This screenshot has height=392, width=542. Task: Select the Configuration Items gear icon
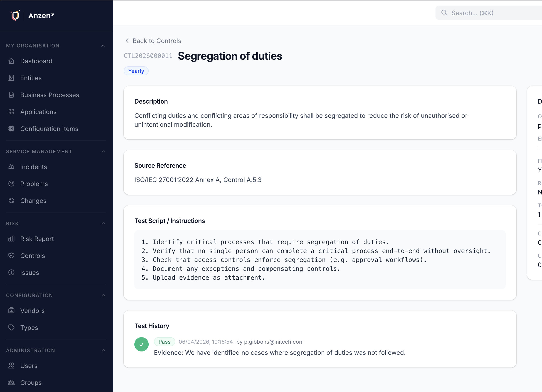pos(11,129)
